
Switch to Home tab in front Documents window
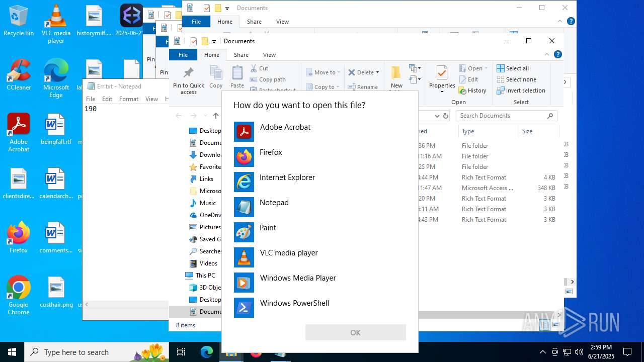tap(212, 55)
